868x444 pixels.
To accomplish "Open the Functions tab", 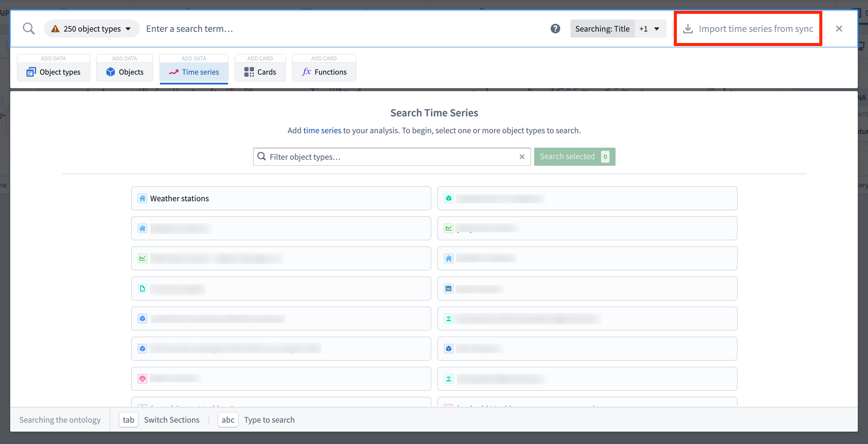I will click(x=324, y=72).
